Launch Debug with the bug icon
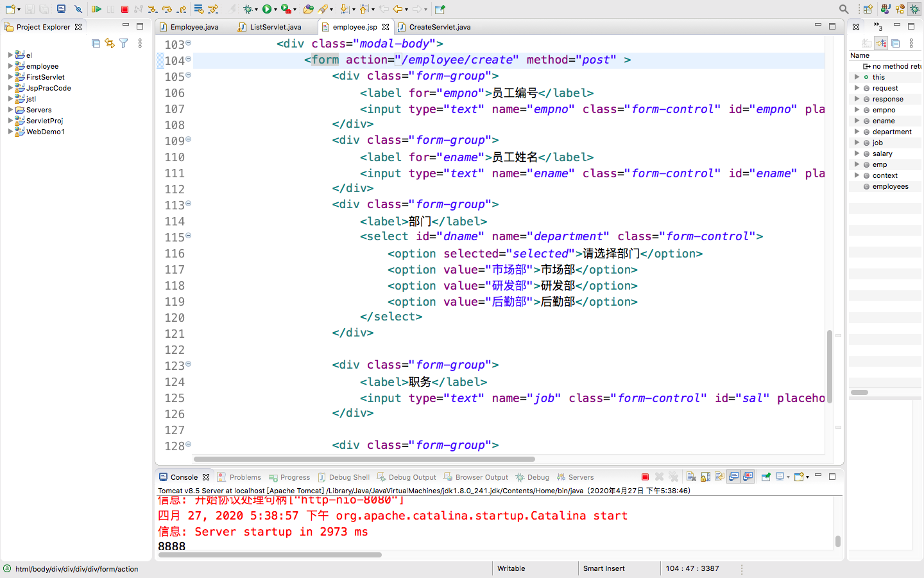The image size is (924, 578). point(248,9)
